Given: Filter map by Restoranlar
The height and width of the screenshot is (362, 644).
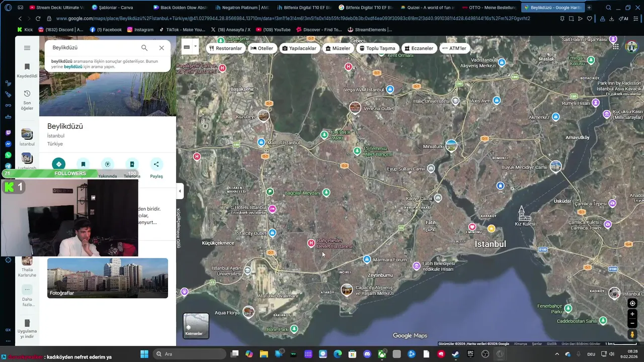Looking at the screenshot, I should tap(225, 48).
